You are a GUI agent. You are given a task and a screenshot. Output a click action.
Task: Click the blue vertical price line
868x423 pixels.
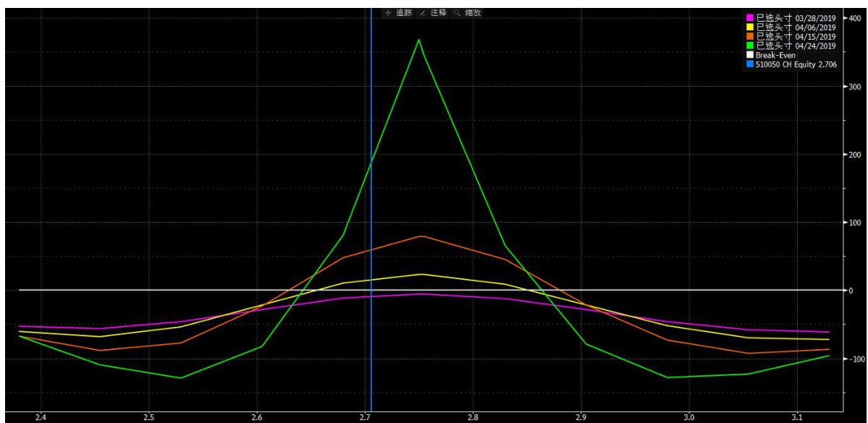370,181
